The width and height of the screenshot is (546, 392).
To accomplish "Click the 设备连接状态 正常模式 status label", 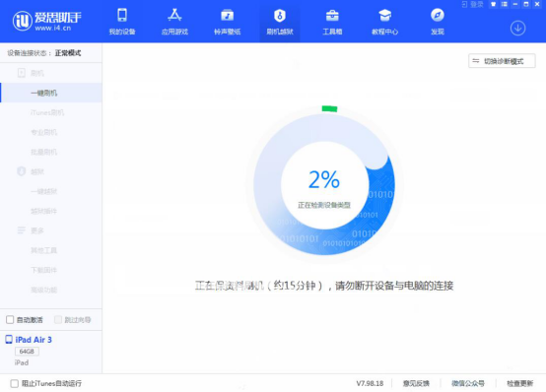I will (44, 53).
